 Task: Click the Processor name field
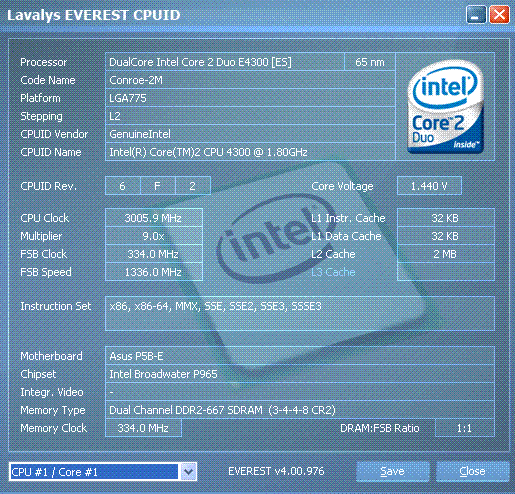pos(225,62)
